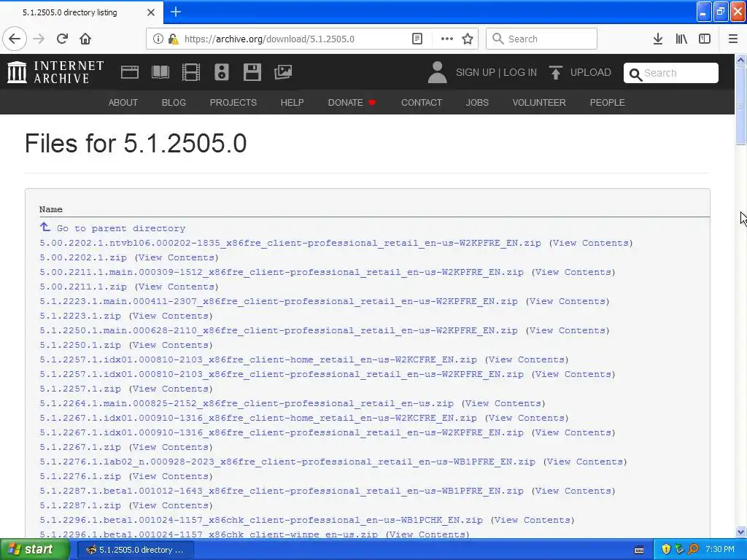Click the Internet Archive logo
The height and width of the screenshot is (560, 747).
pos(55,72)
